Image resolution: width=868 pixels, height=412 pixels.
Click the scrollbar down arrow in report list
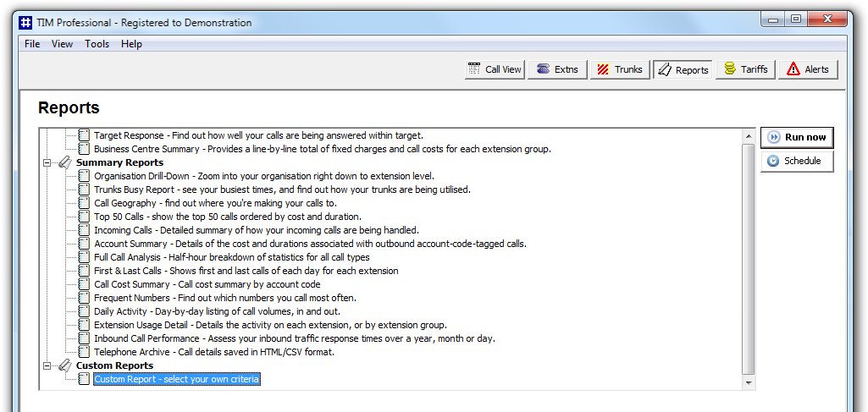749,382
